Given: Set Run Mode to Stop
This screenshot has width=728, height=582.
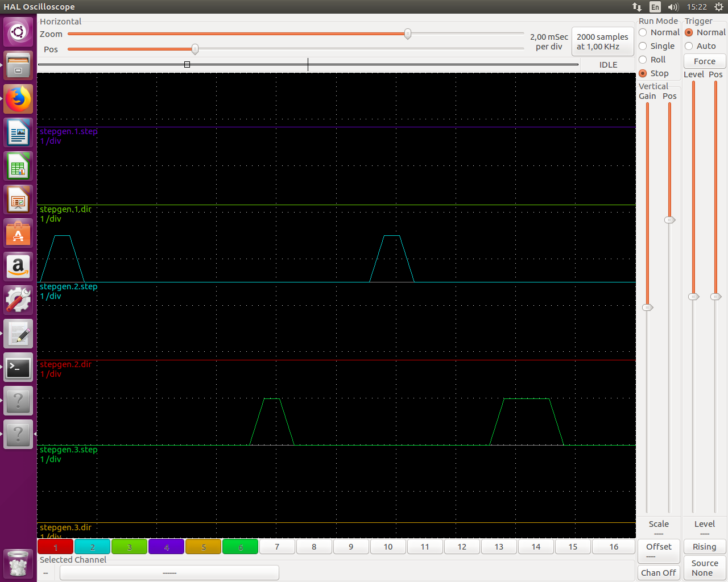Looking at the screenshot, I should tap(653, 73).
